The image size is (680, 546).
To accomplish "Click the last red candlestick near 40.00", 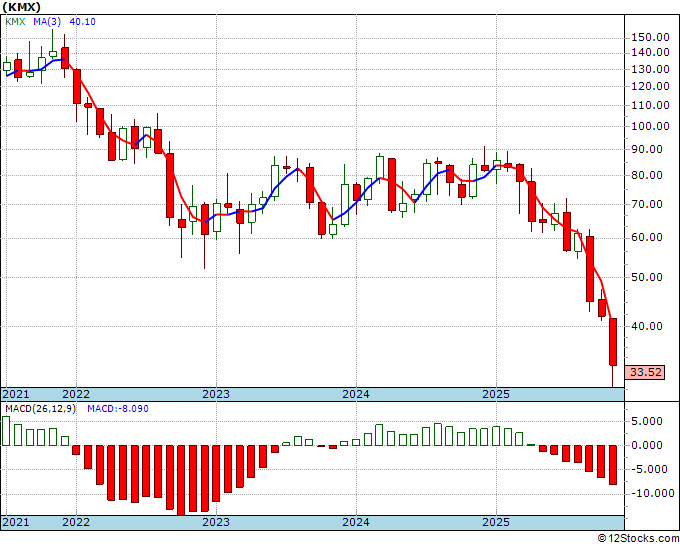I will tap(613, 342).
